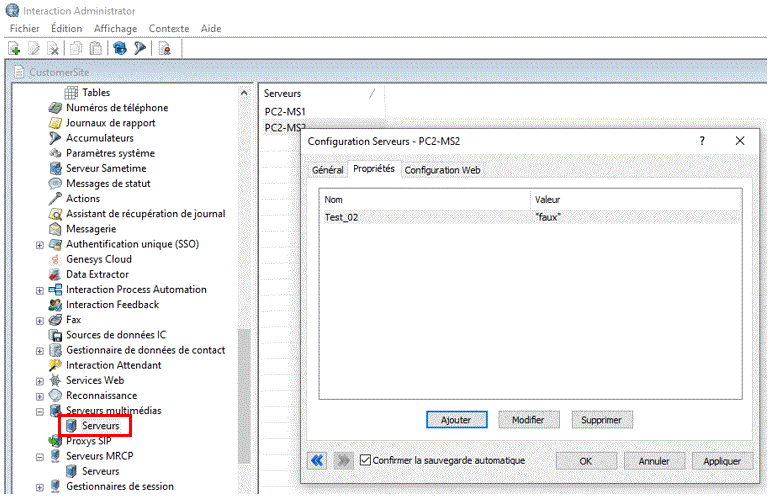Select Genesys Cloud node

pos(99,259)
